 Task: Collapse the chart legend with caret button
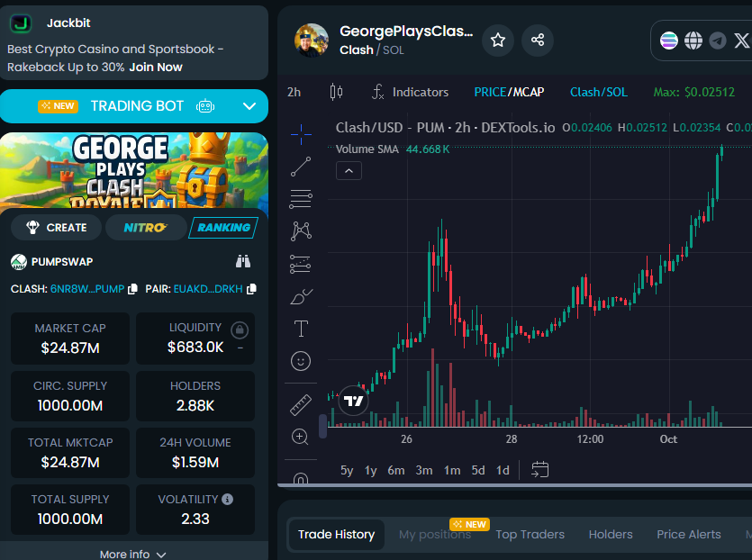pyautogui.click(x=349, y=171)
